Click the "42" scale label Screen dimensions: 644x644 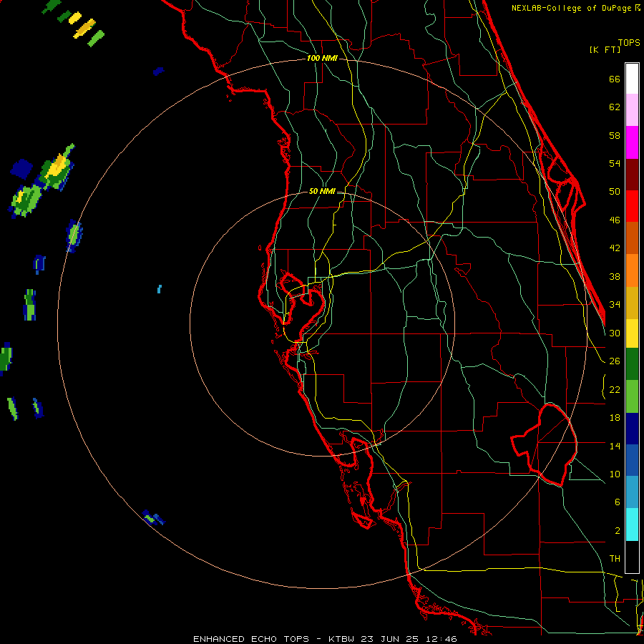[615, 248]
